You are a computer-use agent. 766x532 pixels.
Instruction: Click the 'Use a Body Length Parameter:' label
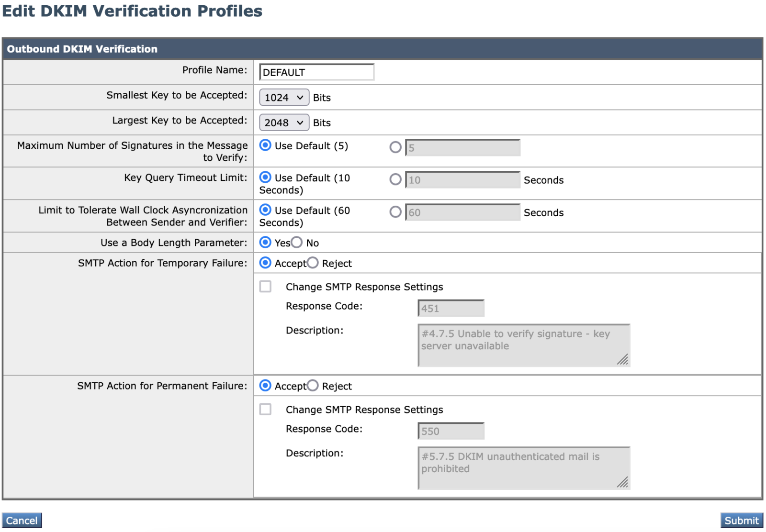pos(174,243)
